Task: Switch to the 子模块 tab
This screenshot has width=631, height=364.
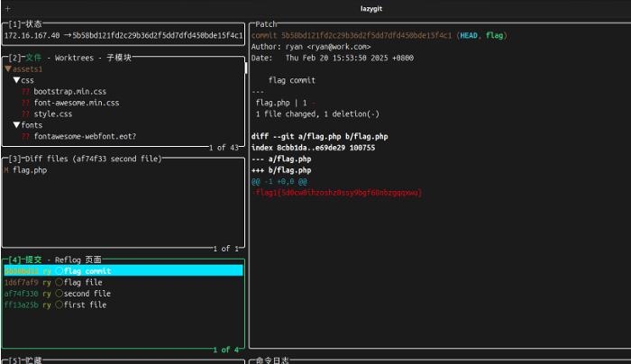Action: tap(119, 58)
